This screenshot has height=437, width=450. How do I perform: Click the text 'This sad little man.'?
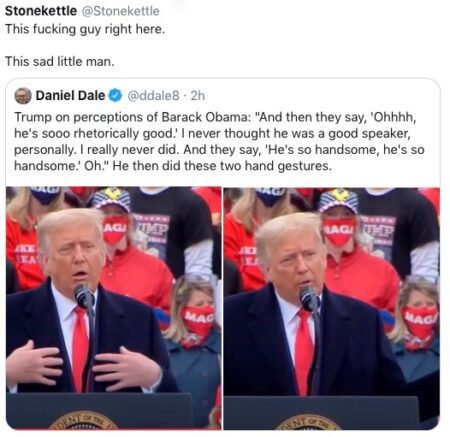point(59,62)
